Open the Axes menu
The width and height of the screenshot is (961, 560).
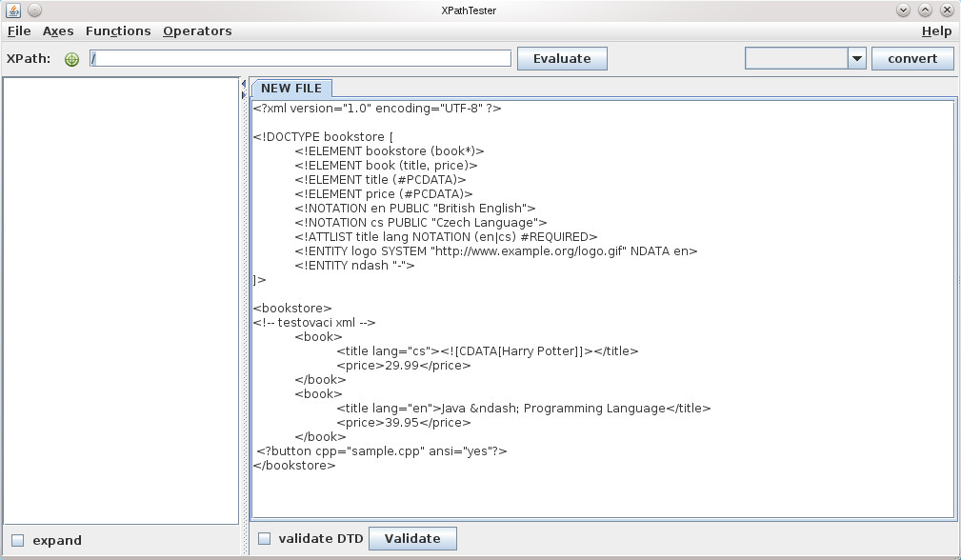(58, 31)
